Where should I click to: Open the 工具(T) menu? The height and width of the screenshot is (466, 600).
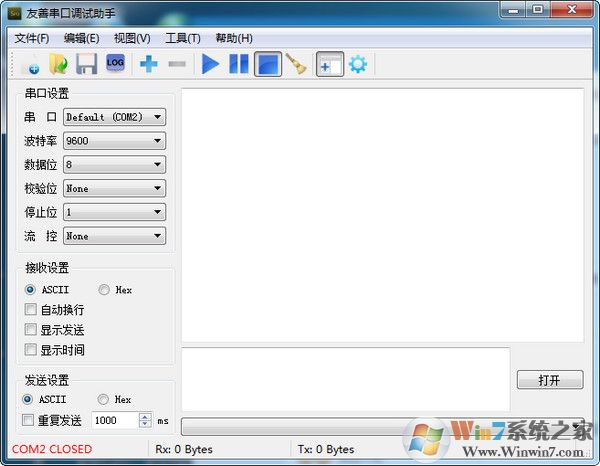click(x=182, y=38)
